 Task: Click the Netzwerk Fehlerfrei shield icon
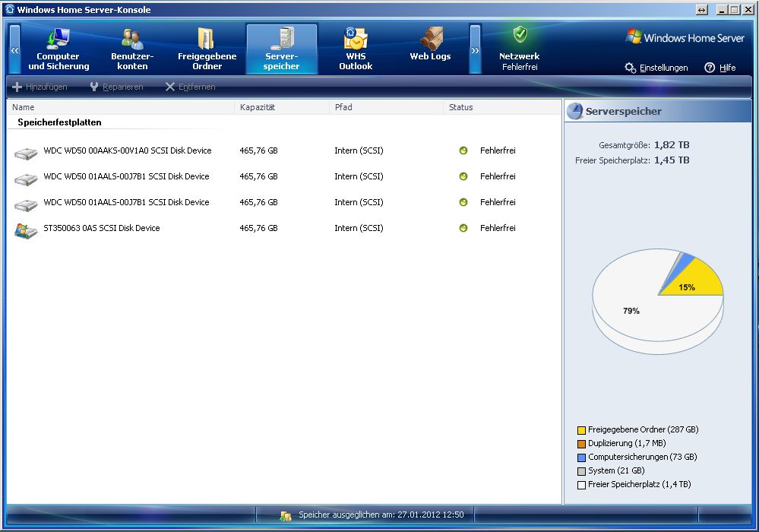(520, 34)
